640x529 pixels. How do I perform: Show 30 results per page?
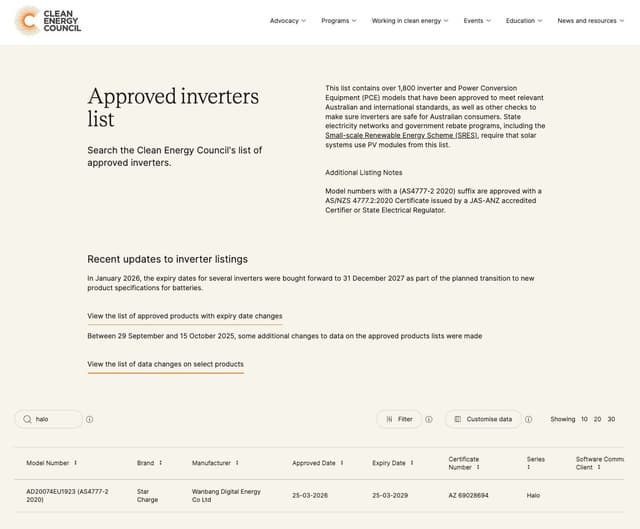coord(611,419)
